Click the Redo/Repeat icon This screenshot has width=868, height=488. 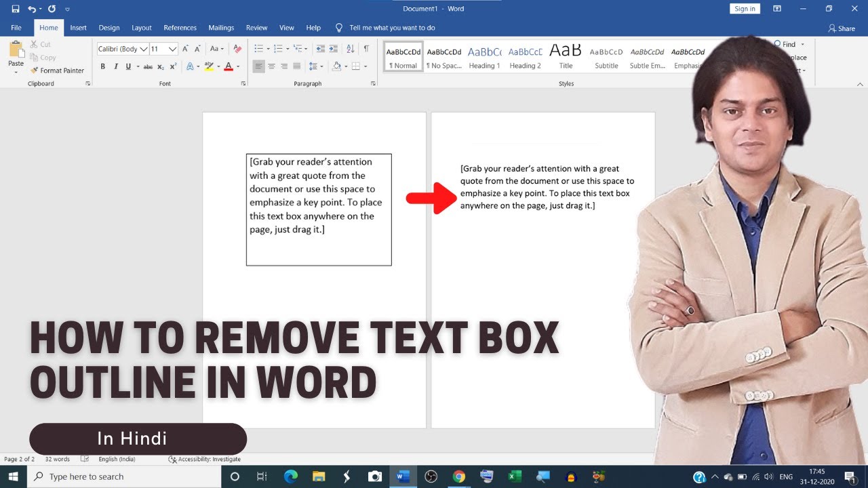(52, 9)
